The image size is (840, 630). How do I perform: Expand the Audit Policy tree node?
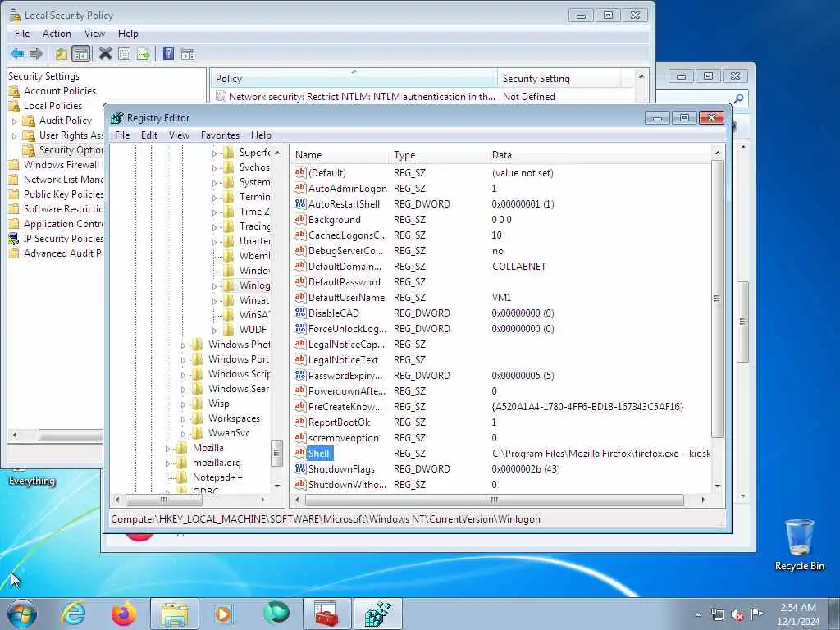[15, 121]
